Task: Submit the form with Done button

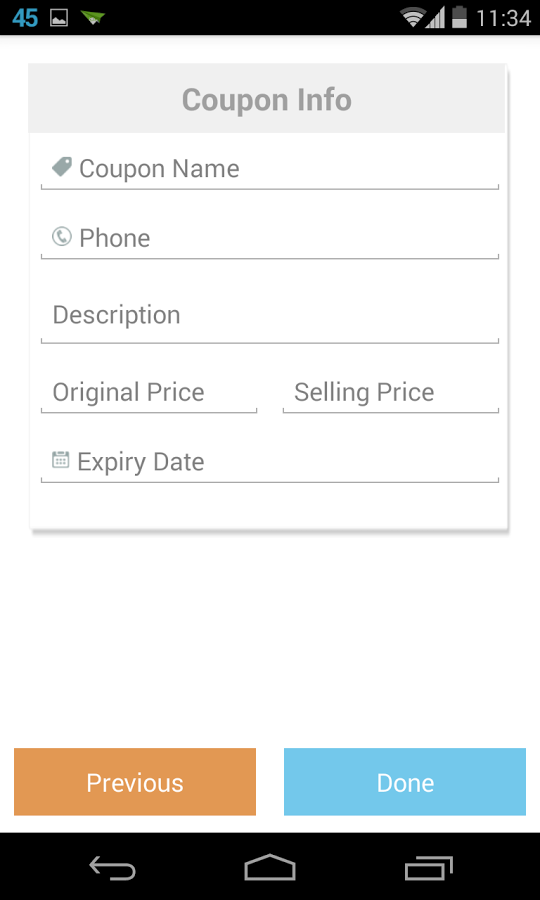Action: [x=405, y=782]
